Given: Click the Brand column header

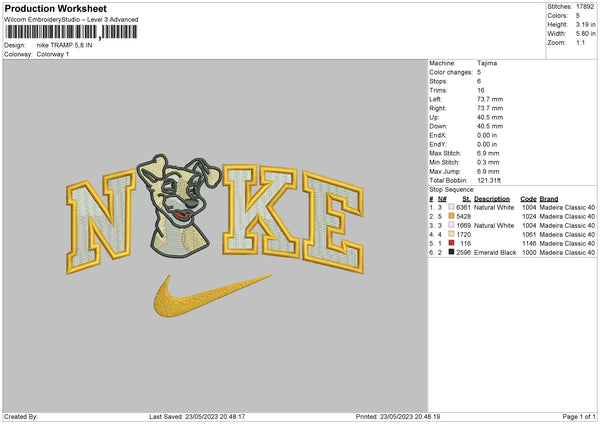Looking at the screenshot, I should coord(549,199).
